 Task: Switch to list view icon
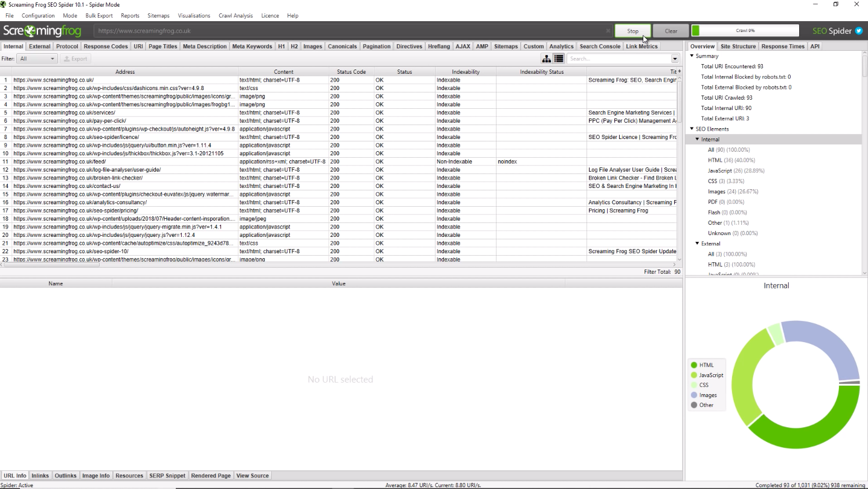point(559,59)
